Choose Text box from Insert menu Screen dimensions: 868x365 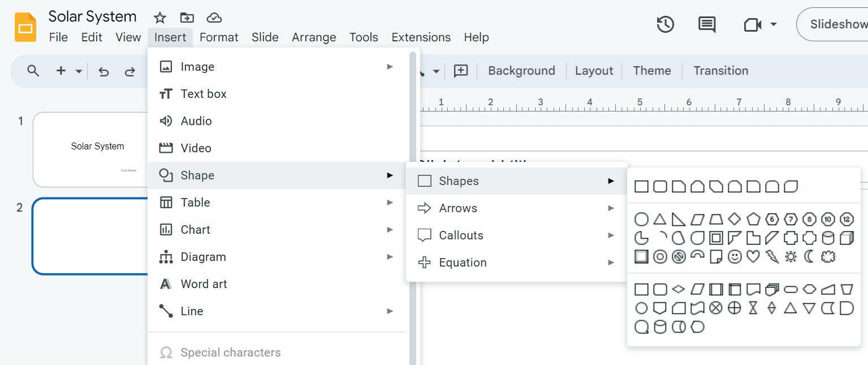(x=204, y=94)
